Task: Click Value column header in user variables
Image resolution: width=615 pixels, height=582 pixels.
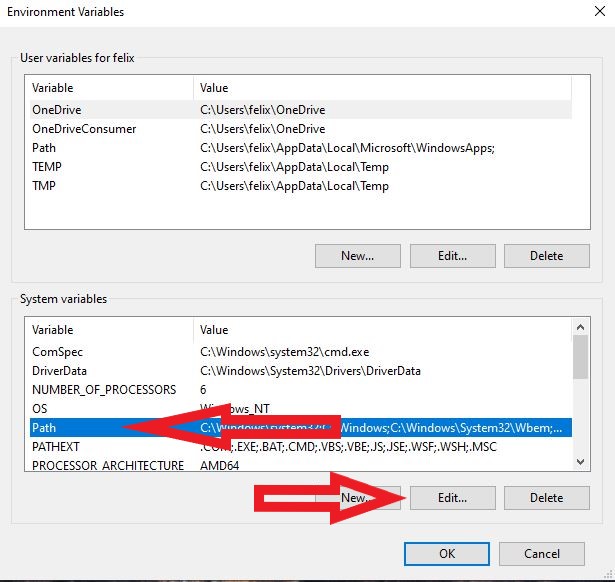Action: [214, 88]
